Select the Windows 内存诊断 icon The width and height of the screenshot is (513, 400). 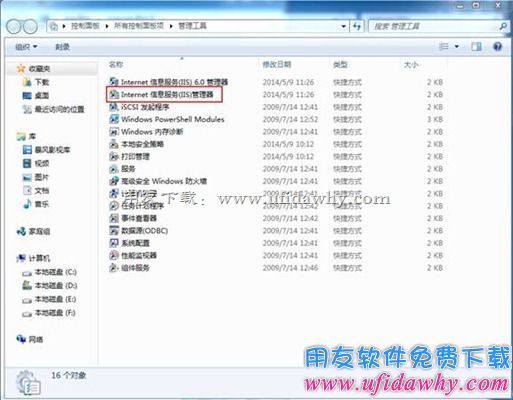114,132
